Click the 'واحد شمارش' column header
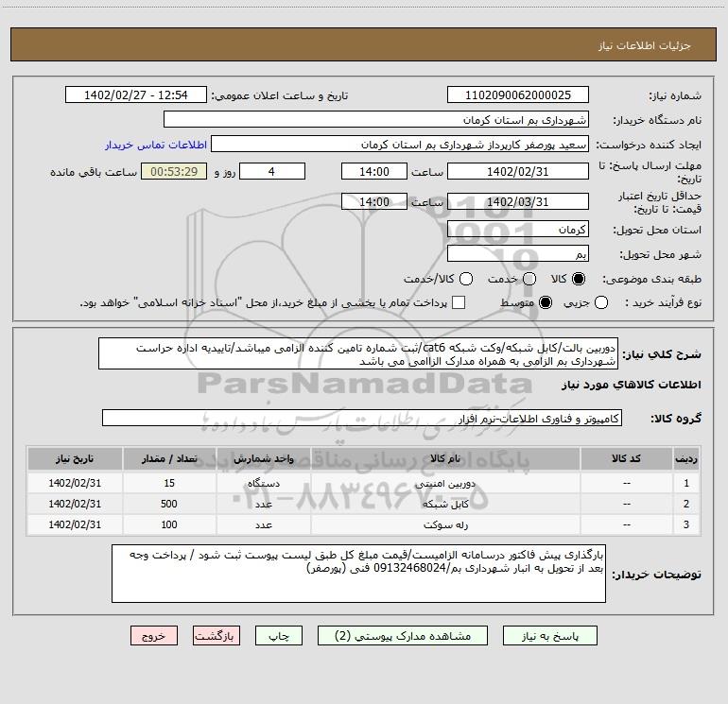 pos(263,459)
